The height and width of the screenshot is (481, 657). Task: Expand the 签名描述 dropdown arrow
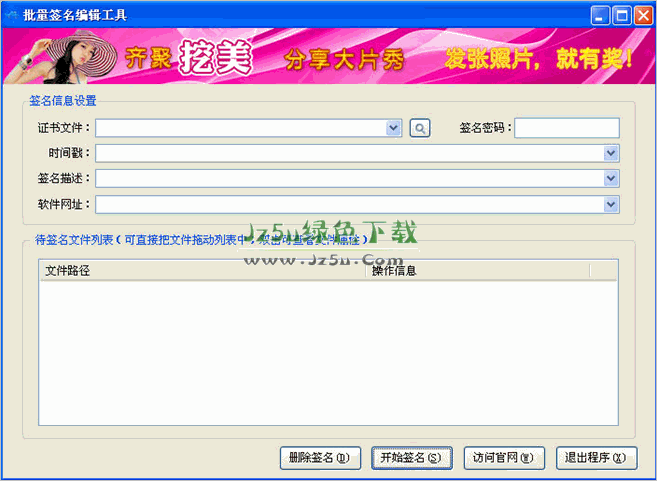click(x=611, y=178)
